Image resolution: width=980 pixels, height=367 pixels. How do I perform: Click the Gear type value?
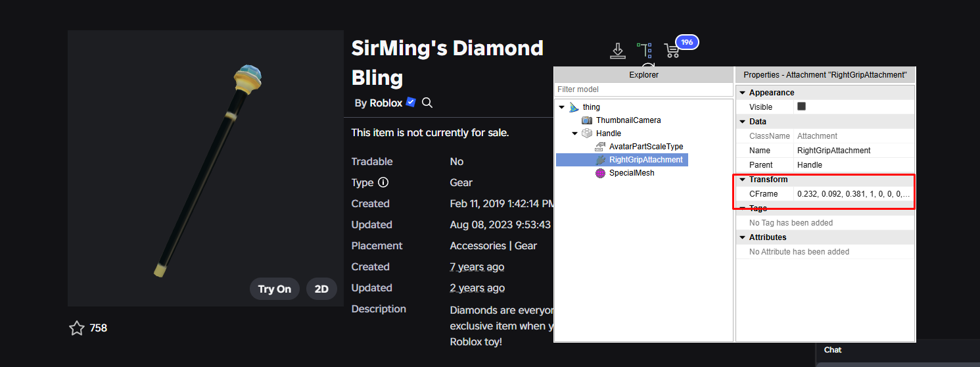461,182
